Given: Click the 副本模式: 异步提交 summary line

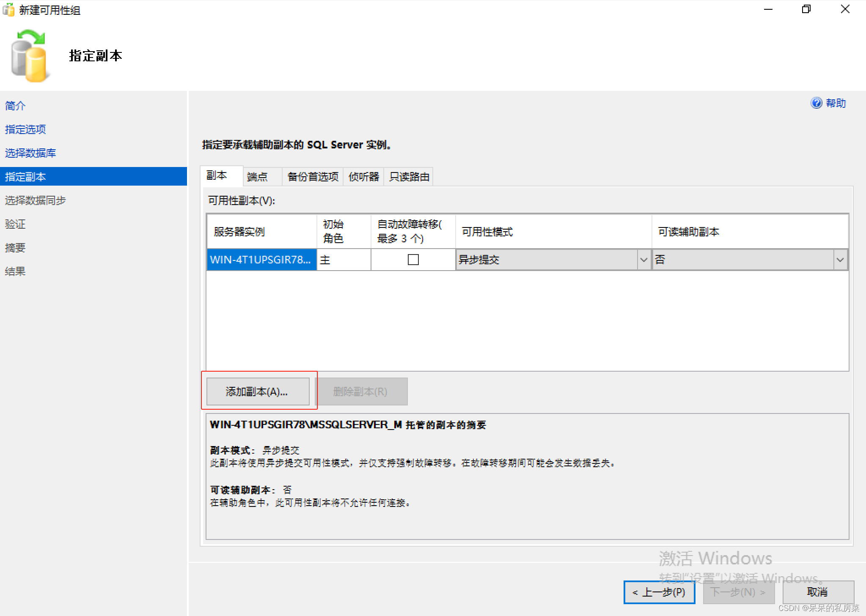Looking at the screenshot, I should point(255,450).
